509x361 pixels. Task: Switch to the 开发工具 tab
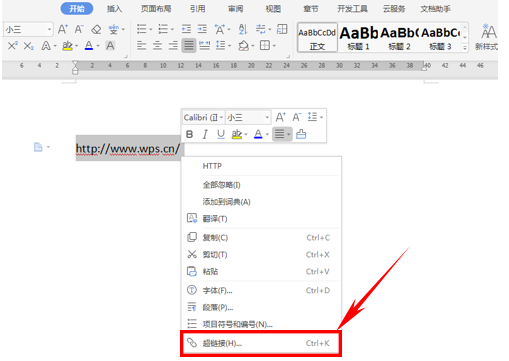(352, 9)
